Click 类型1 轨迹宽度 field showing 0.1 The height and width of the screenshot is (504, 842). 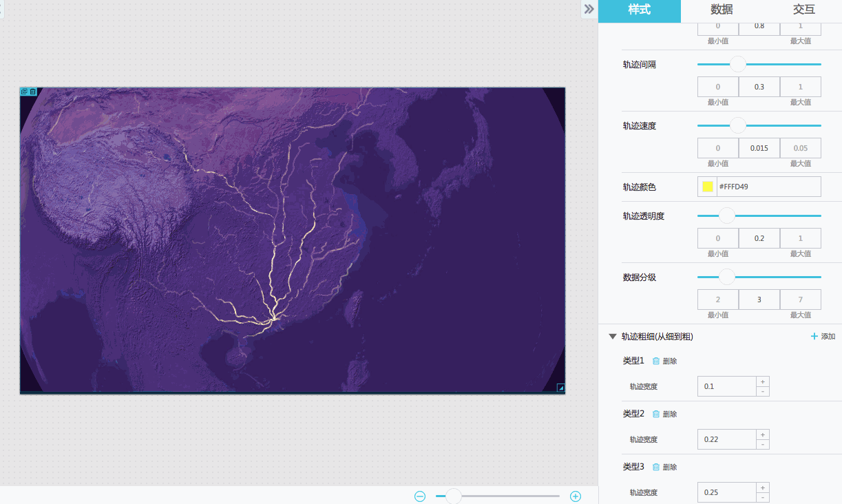[x=727, y=386]
